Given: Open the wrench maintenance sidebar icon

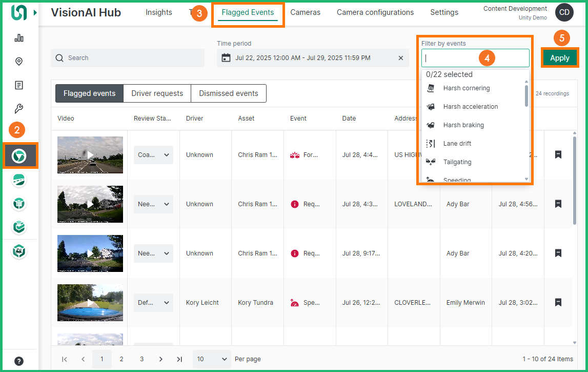Looking at the screenshot, I should 19,109.
